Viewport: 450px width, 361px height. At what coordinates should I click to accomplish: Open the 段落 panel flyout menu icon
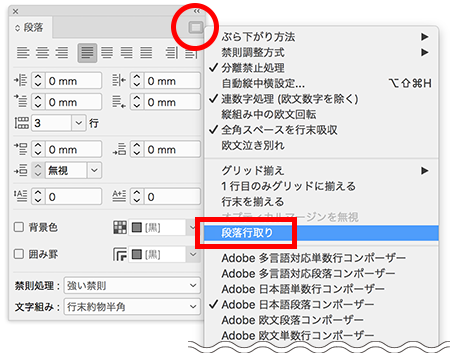click(195, 27)
